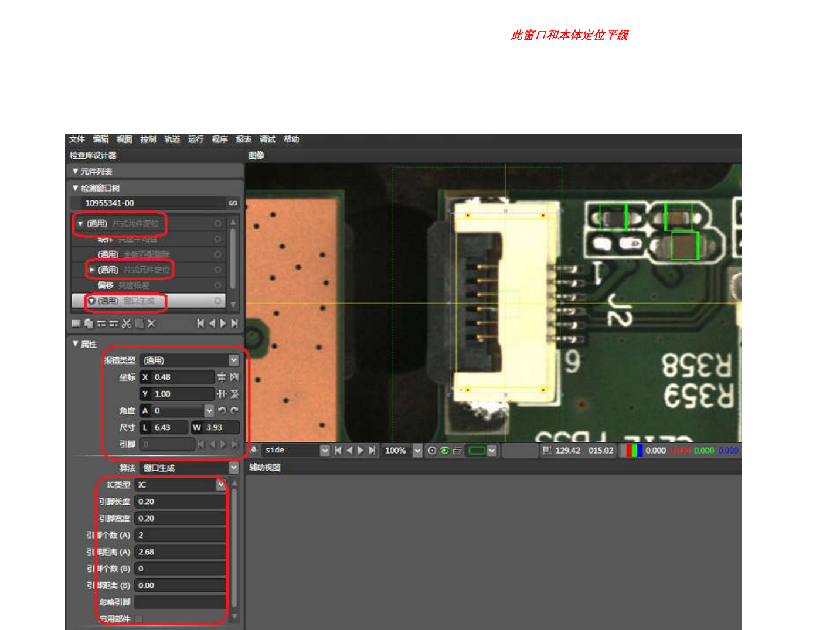Jump to last item in window tree toolbar
The width and height of the screenshot is (840, 630).
[235, 323]
